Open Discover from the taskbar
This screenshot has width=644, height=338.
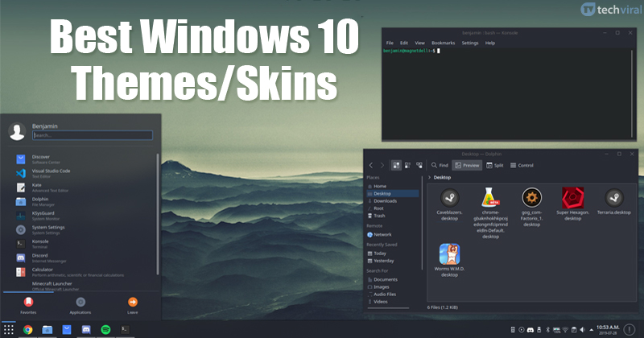[67, 329]
